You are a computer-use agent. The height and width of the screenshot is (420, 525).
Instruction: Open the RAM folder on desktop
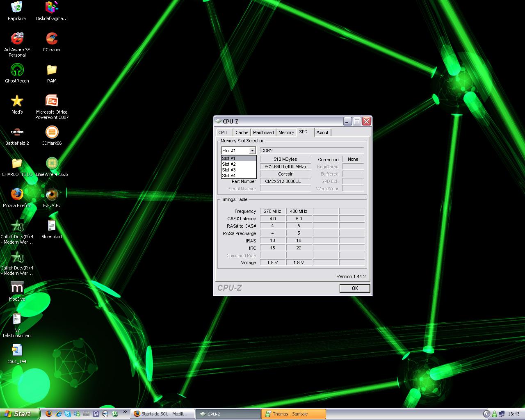[52, 73]
